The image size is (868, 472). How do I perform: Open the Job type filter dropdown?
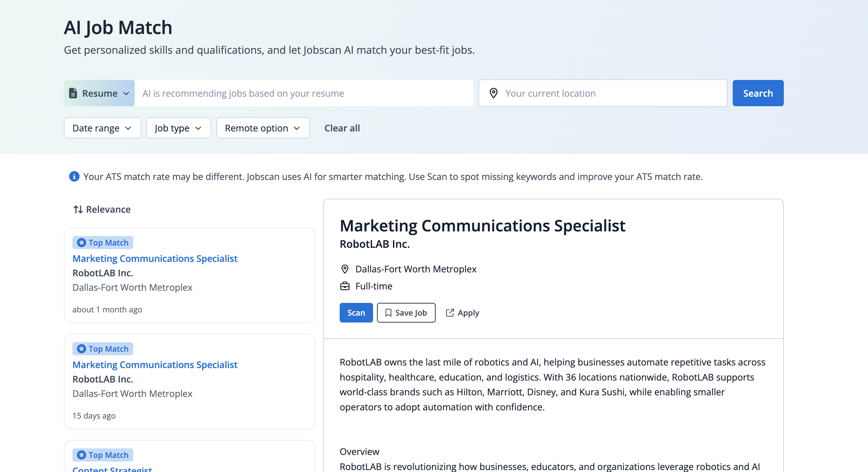[x=178, y=128]
